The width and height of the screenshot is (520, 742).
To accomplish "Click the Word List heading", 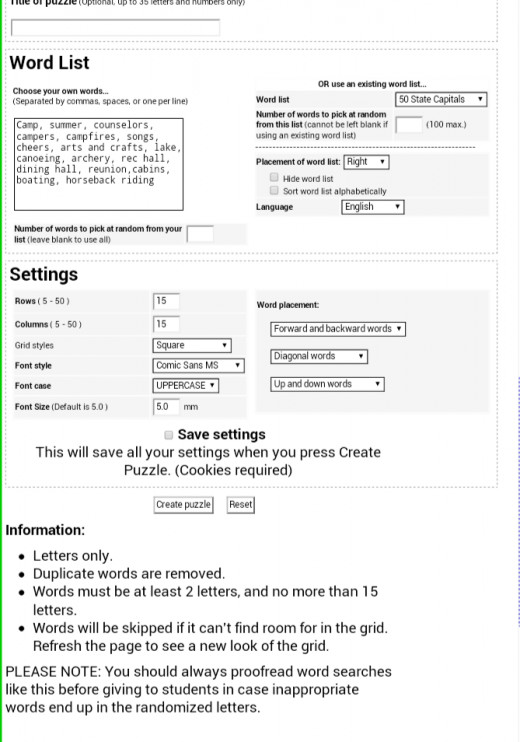I will point(49,62).
